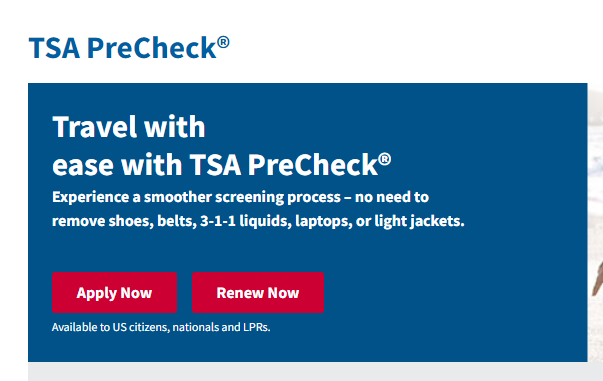Screen dimensions: 603x381
Task: Click registered symbol in banner headline
Action: pyautogui.click(x=385, y=159)
